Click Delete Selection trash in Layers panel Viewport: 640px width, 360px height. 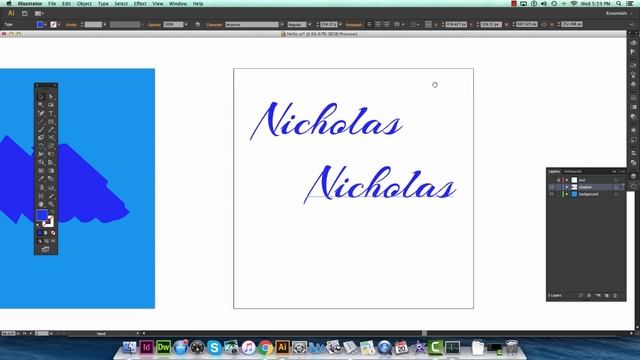[616, 295]
